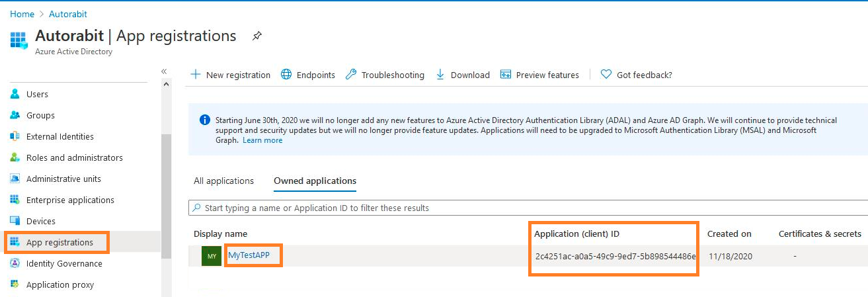Click the Users icon in sidebar
This screenshot has height=297, width=868.
click(15, 94)
